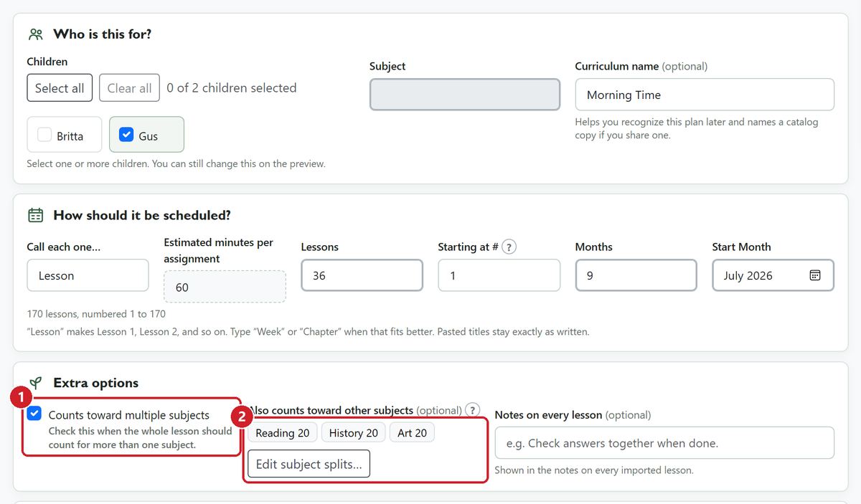
Task: Click the Helps you recognize this plan text
Action: [697, 128]
